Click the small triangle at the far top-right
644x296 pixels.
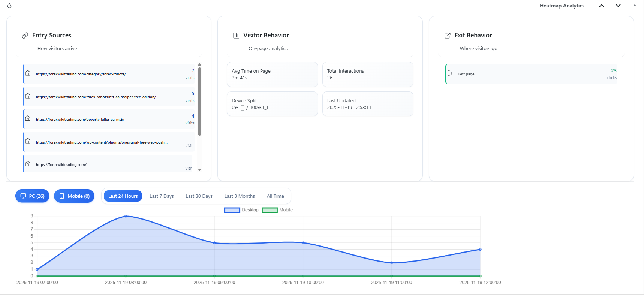634,5
